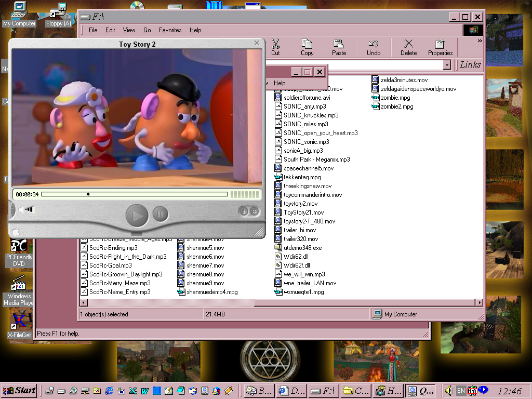
Task: Select file toystory2.mov
Action: [296, 204]
